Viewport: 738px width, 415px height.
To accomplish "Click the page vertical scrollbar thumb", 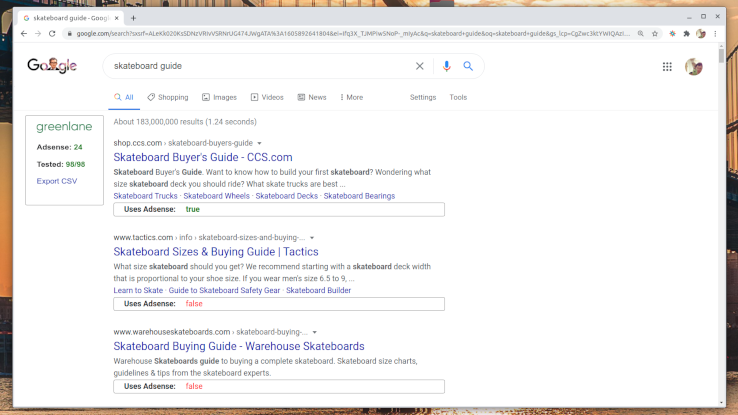I will [722, 56].
